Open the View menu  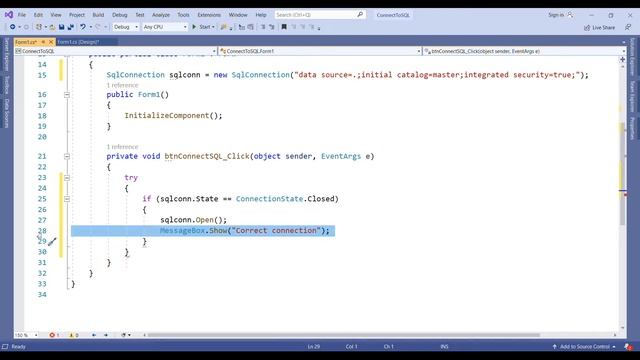tap(56, 15)
